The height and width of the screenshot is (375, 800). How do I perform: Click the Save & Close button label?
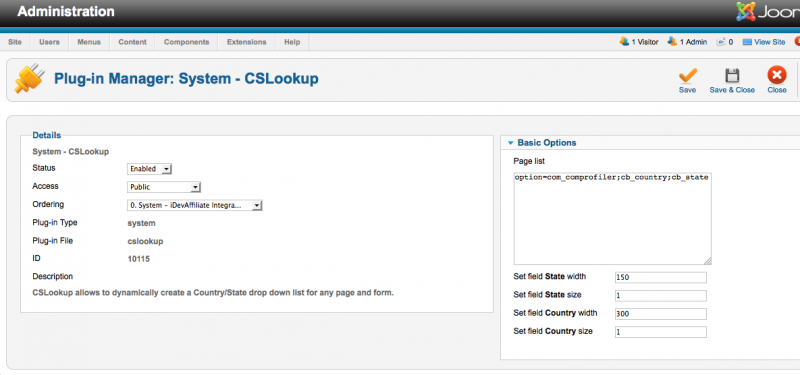[x=732, y=90]
